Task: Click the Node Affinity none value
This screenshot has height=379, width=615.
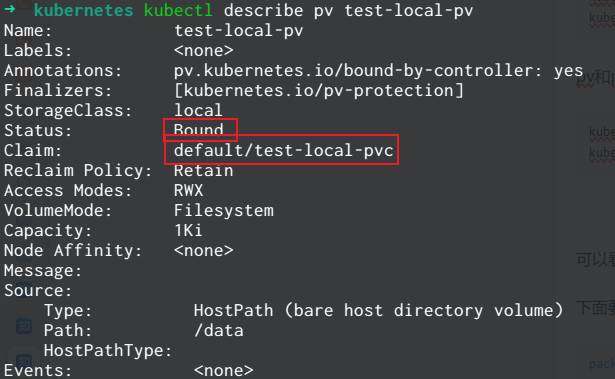Action: coord(204,250)
